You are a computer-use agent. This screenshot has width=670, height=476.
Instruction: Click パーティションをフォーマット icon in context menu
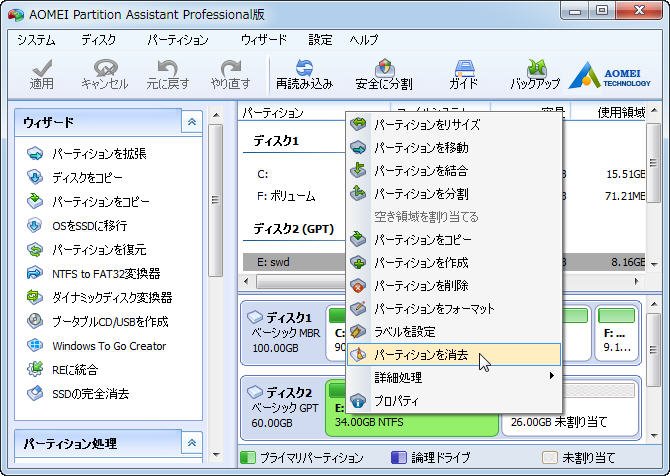[x=358, y=309]
